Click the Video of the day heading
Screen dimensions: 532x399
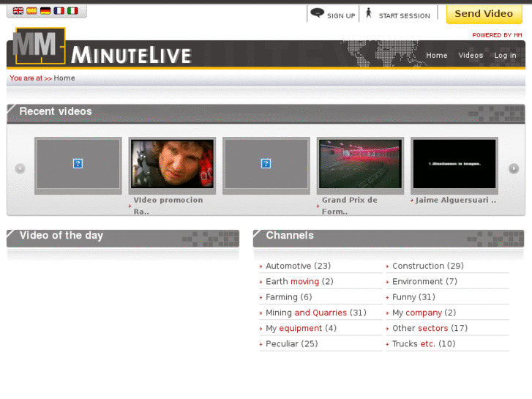61,235
